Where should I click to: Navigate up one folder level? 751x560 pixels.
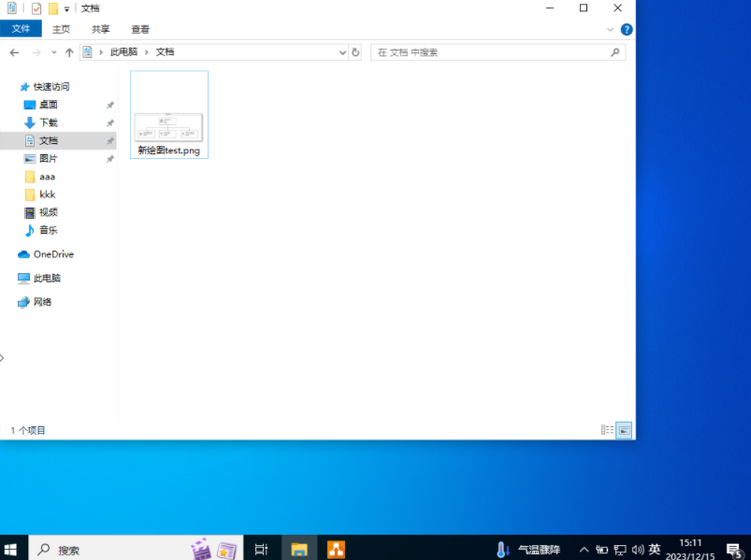pyautogui.click(x=69, y=52)
